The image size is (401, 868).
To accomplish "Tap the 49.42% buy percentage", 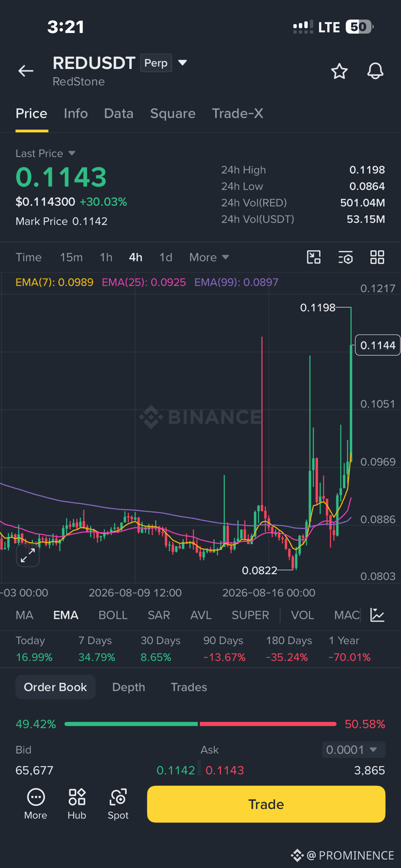I will (x=36, y=724).
